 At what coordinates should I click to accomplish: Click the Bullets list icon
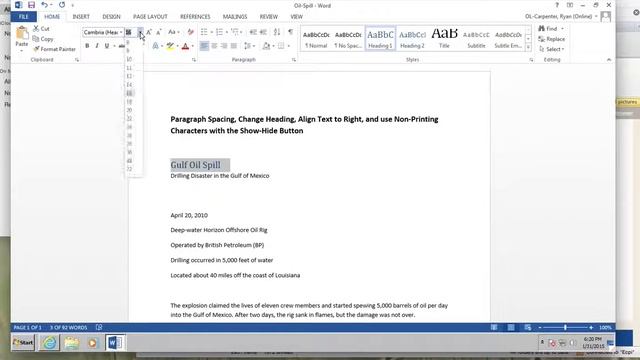pyautogui.click(x=204, y=32)
